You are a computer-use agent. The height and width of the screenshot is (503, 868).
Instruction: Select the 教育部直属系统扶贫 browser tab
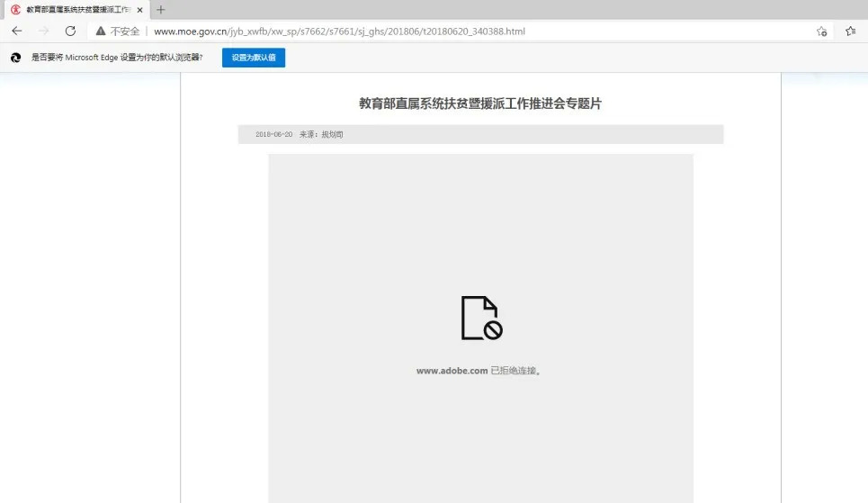click(x=76, y=9)
